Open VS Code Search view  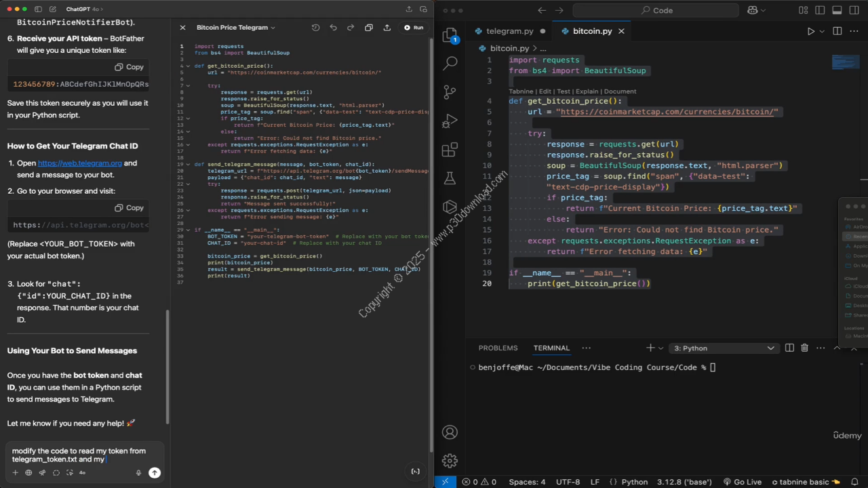(450, 64)
